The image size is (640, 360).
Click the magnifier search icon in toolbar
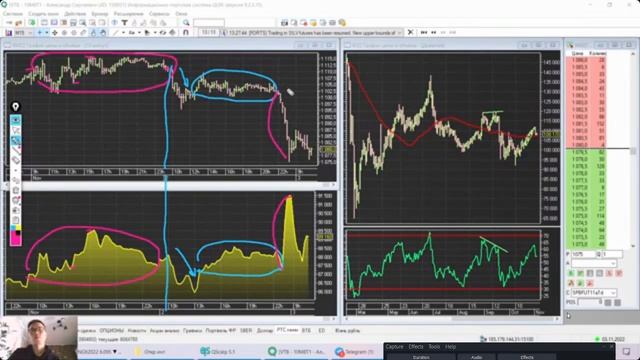coord(186,23)
